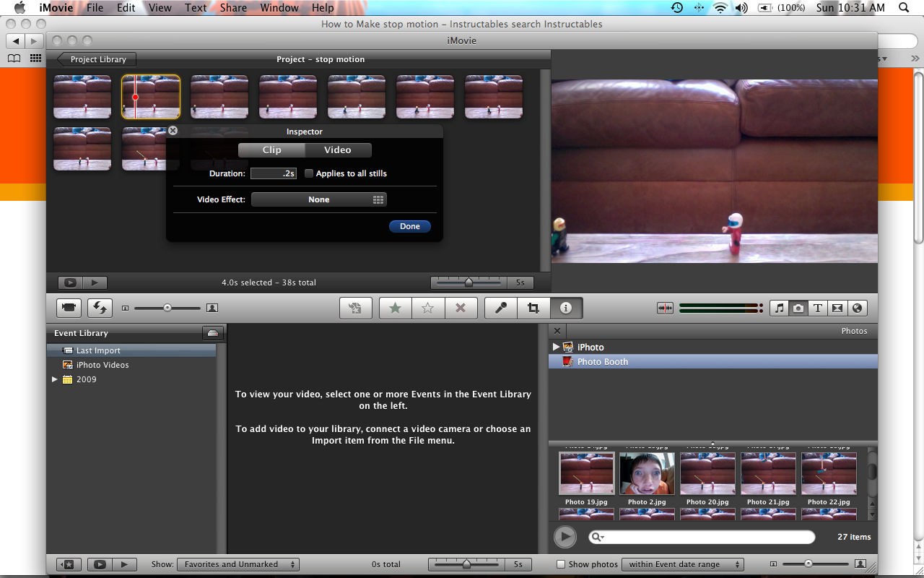Click the Duration input field

tap(274, 173)
